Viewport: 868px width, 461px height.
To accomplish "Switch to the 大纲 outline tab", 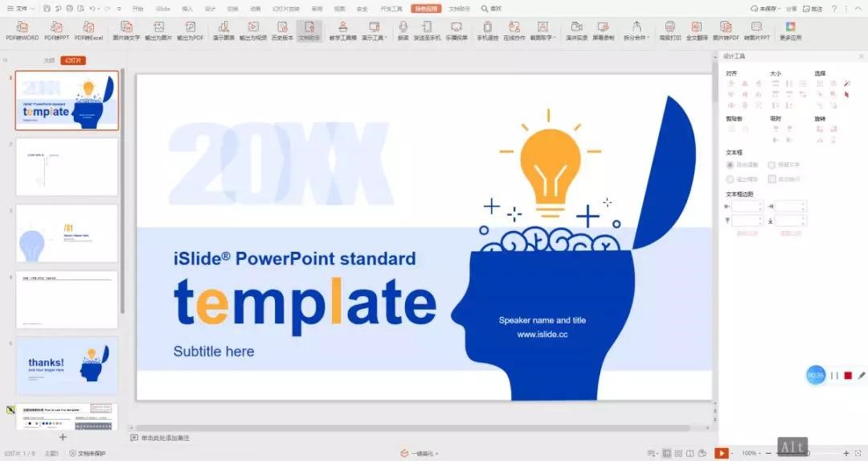I will [49, 60].
